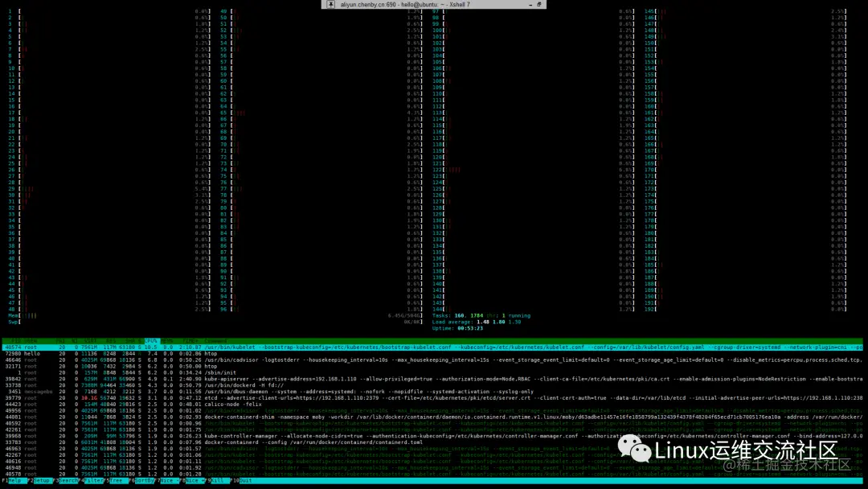Select kubelet thread row PID 42267

point(433,454)
